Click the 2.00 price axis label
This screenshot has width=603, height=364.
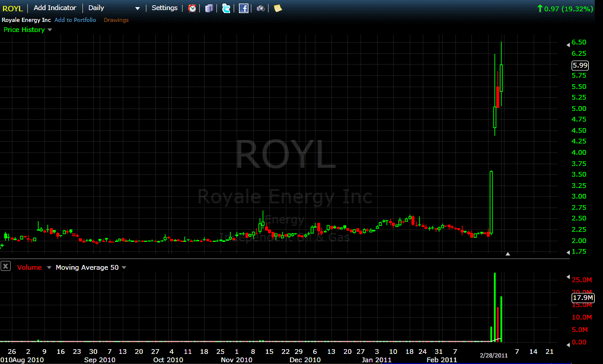579,241
